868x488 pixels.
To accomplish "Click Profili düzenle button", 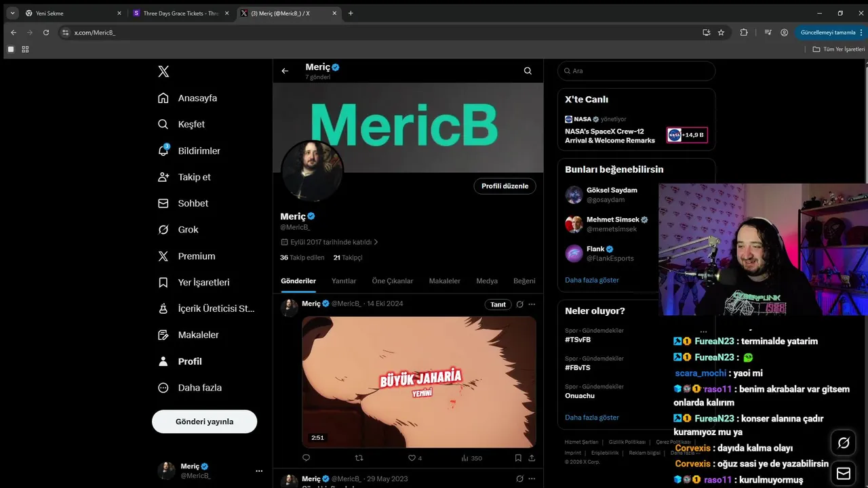I will (x=505, y=186).
